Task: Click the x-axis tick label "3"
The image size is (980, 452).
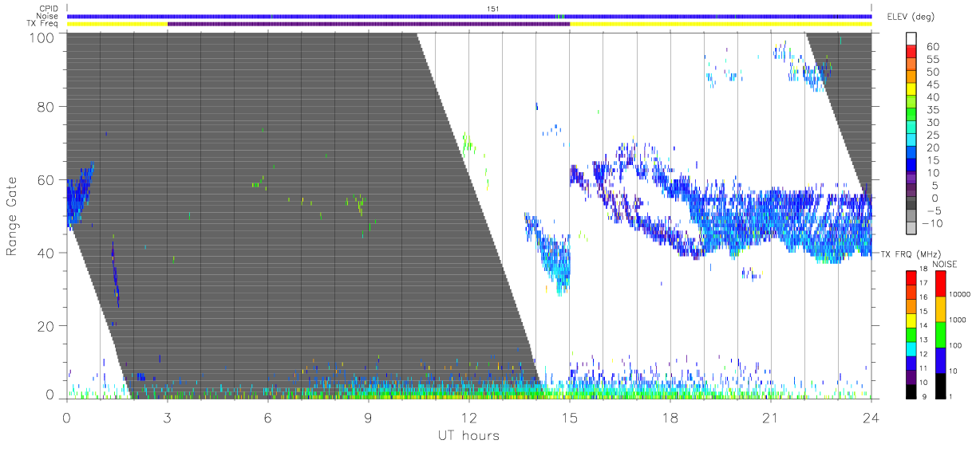Action: pos(167,417)
